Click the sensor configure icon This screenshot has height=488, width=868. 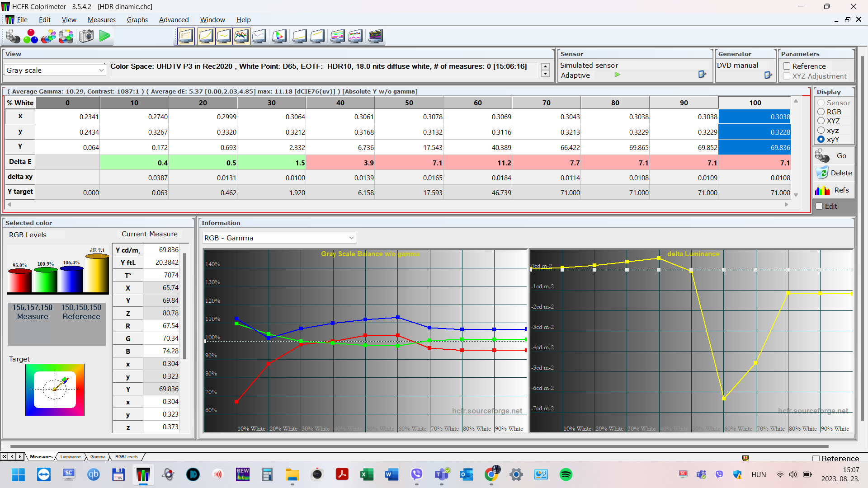[702, 75]
